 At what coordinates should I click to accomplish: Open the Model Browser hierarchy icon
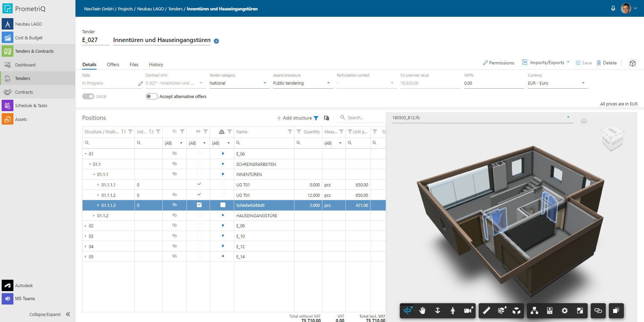coord(534,311)
